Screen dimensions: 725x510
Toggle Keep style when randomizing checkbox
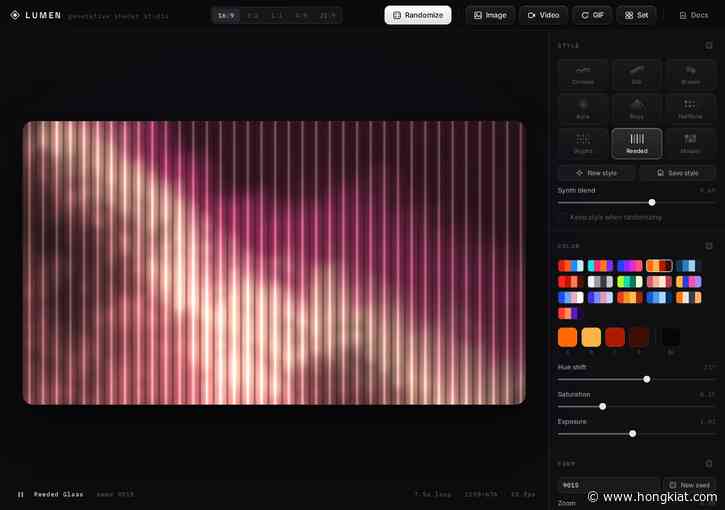click(562, 217)
